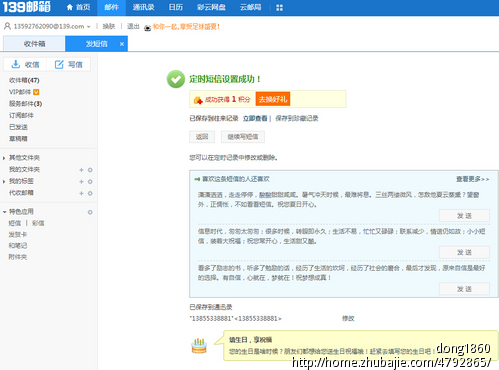Click the user avatar icon beside account

tap(7, 26)
